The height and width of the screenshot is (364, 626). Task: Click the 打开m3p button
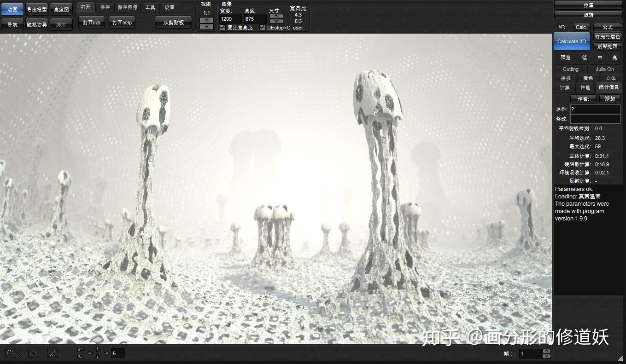point(122,23)
